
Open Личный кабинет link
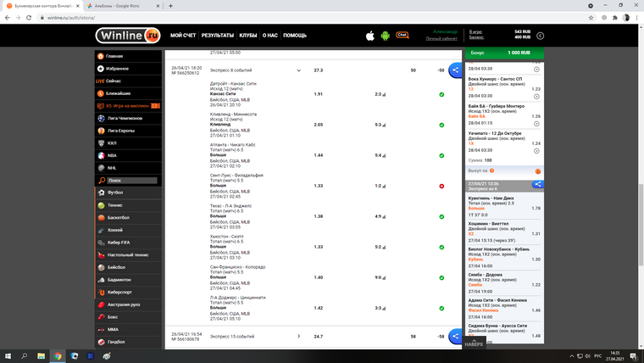click(441, 39)
